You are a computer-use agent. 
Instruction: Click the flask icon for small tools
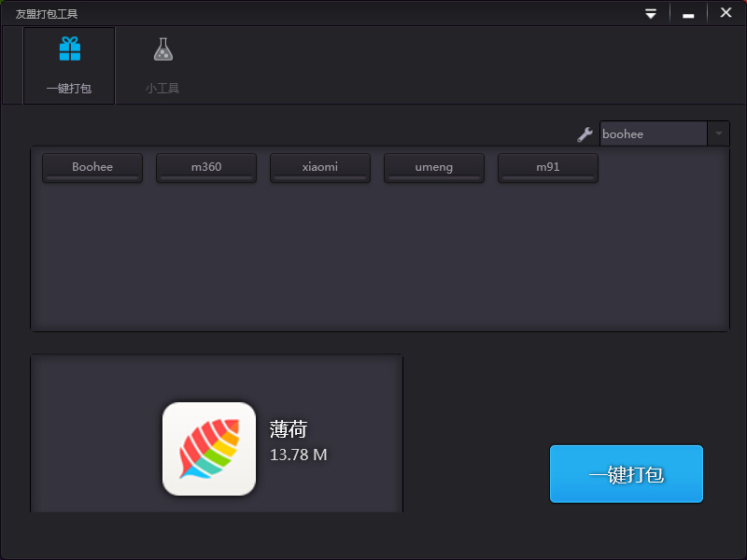click(x=162, y=49)
